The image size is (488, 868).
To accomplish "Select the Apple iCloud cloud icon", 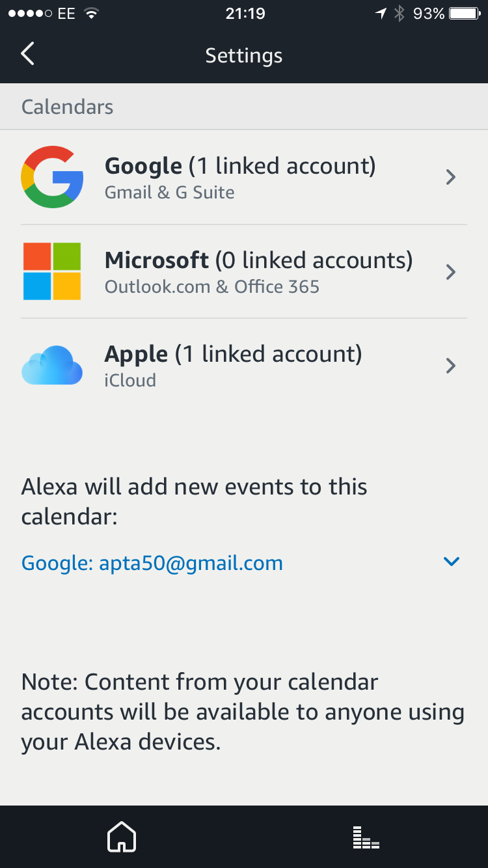I will click(x=52, y=365).
